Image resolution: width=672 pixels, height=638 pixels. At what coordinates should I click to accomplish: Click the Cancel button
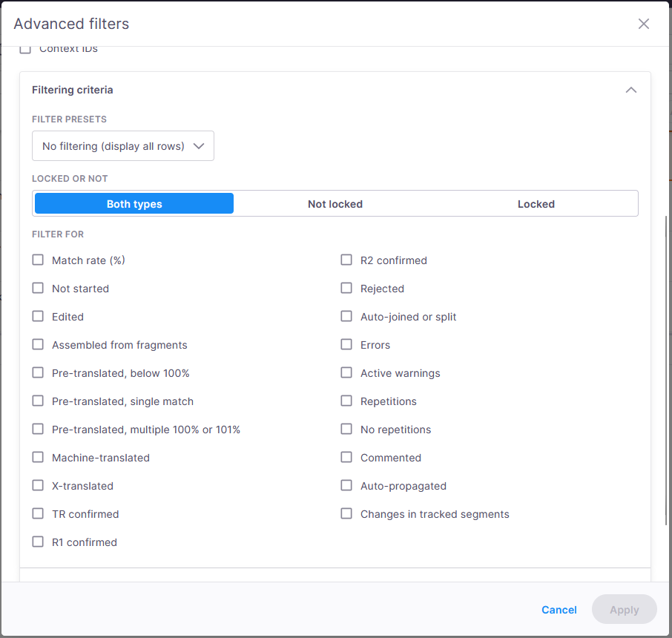click(x=559, y=609)
